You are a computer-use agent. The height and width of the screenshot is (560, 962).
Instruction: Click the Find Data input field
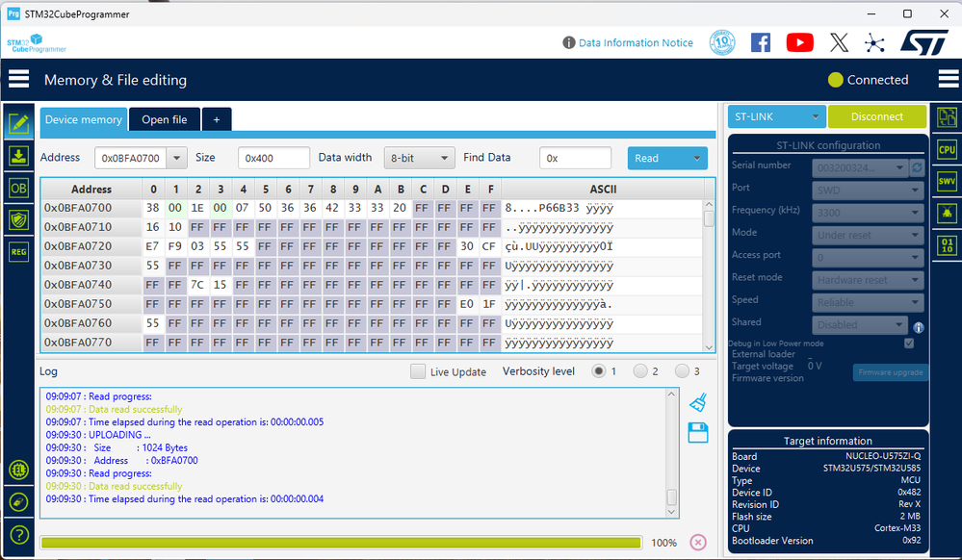(576, 158)
